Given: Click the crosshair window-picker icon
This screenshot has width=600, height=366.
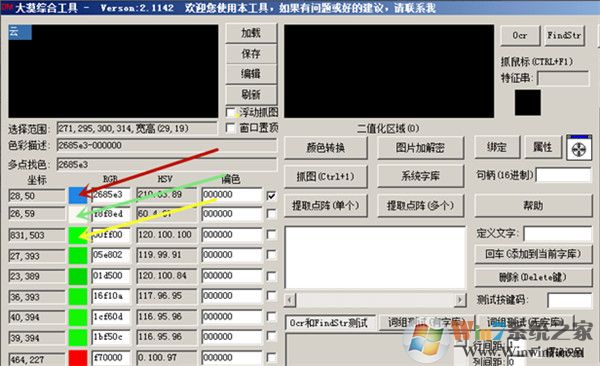Looking at the screenshot, I should coord(579,147).
